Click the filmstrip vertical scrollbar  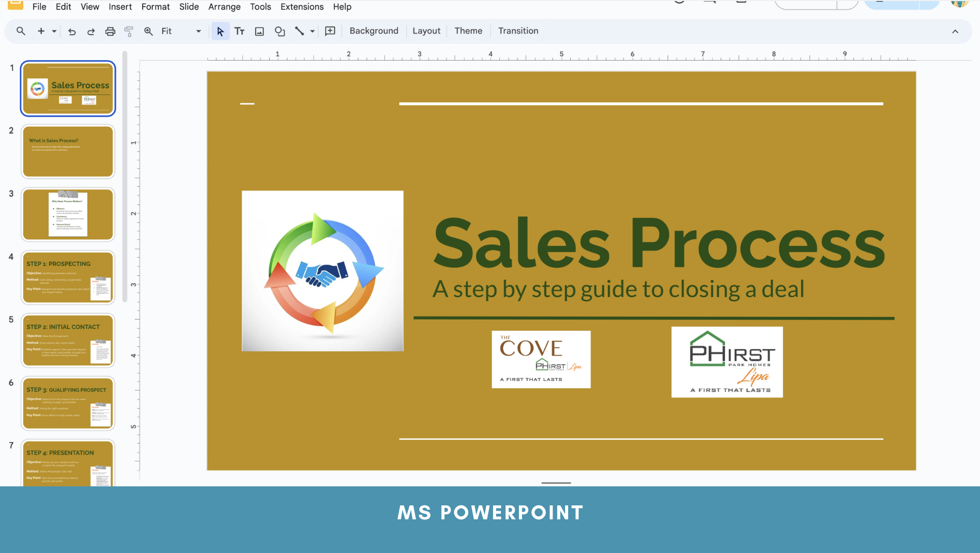point(125,176)
